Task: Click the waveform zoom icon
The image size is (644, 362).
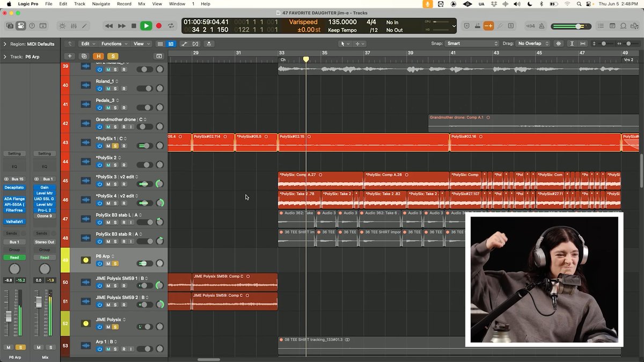Action: 559,44
